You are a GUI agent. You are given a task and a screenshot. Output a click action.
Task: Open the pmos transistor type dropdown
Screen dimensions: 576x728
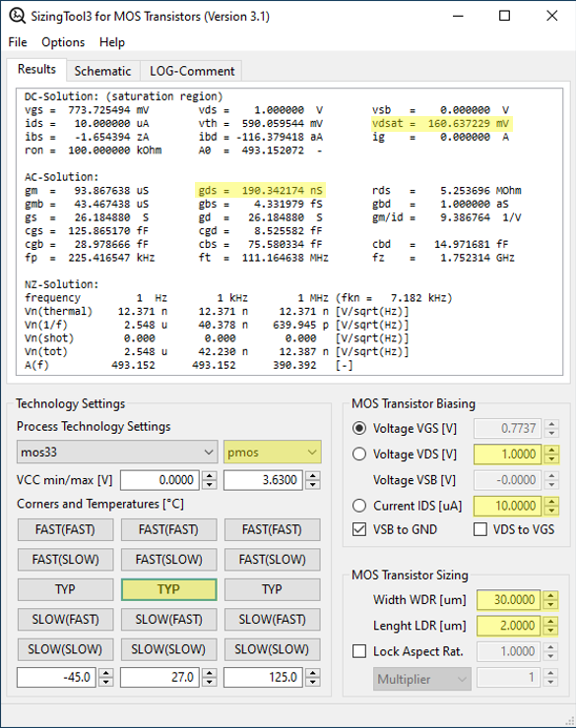point(272,453)
